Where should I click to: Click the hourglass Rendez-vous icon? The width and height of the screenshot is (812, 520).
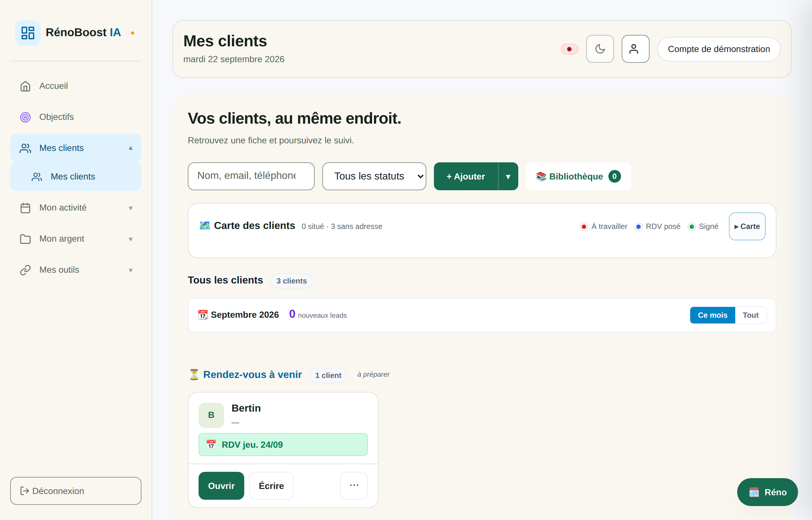pos(194,374)
